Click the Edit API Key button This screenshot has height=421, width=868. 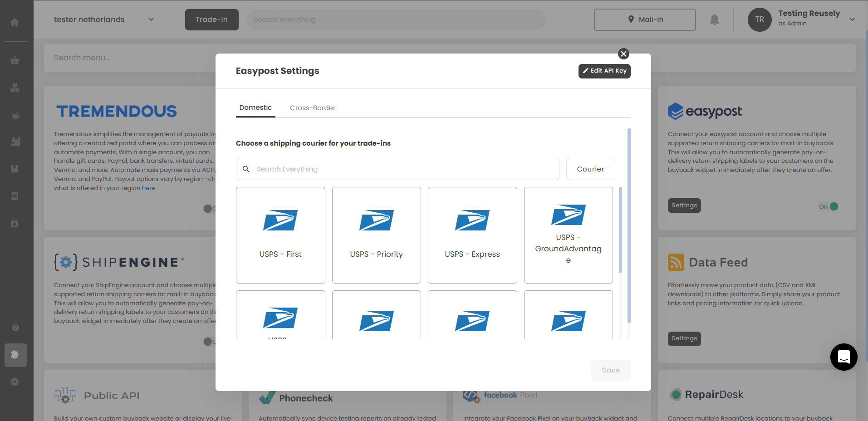(x=604, y=71)
